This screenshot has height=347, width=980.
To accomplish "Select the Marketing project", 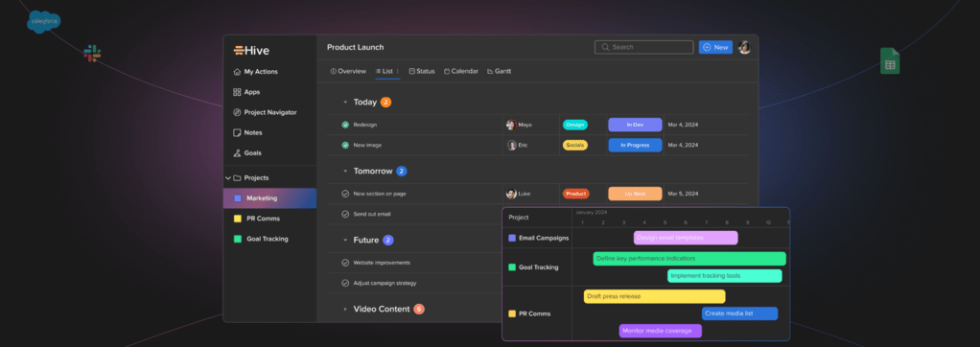I will pos(269,198).
